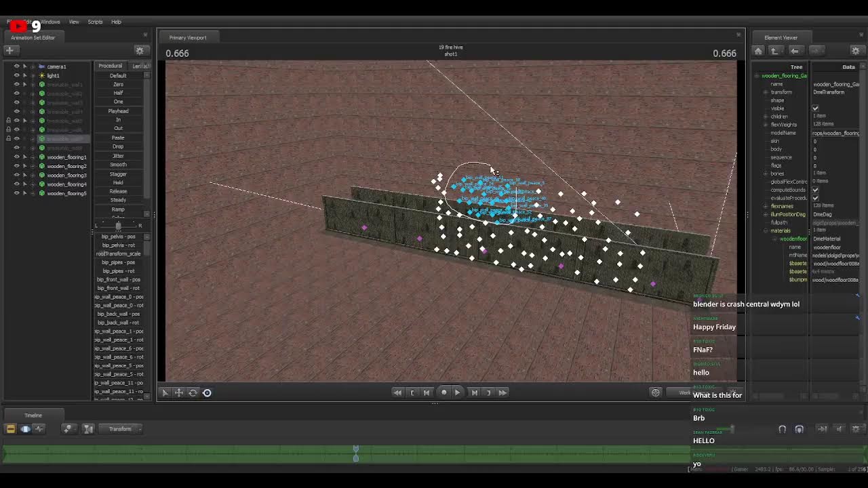The height and width of the screenshot is (488, 868).
Task: Toggle the timeline snap magnet icon
Action: pyautogui.click(x=782, y=429)
